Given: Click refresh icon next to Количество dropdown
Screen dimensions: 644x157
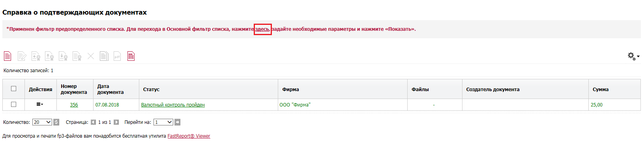Looking at the screenshot, I should click(x=56, y=122).
